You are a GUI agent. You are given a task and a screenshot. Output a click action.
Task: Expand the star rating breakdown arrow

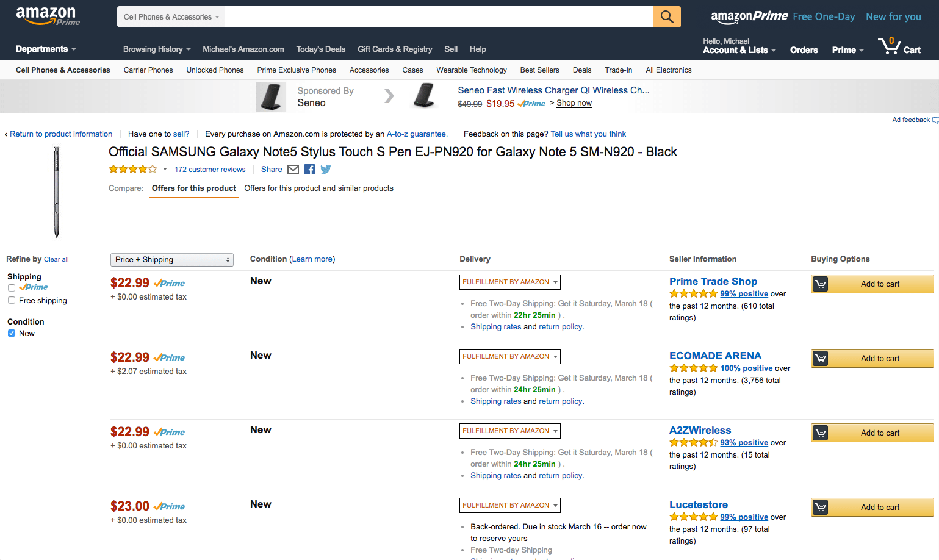[x=165, y=169]
